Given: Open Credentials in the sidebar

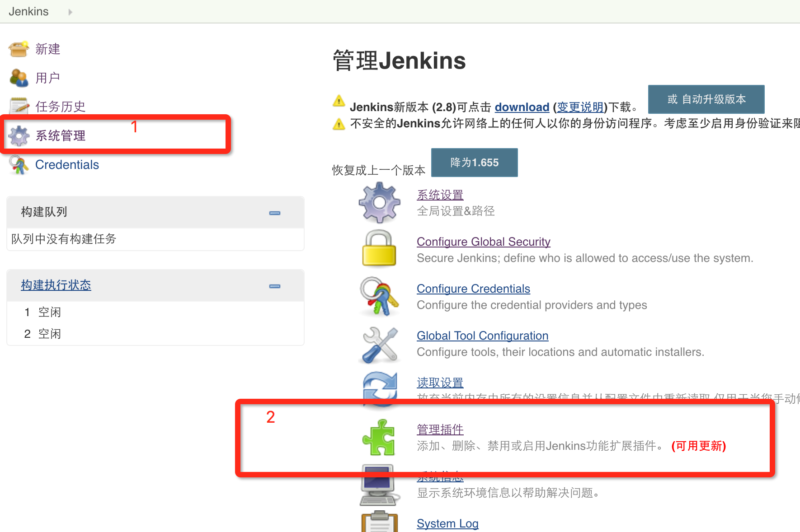Looking at the screenshot, I should pyautogui.click(x=67, y=165).
